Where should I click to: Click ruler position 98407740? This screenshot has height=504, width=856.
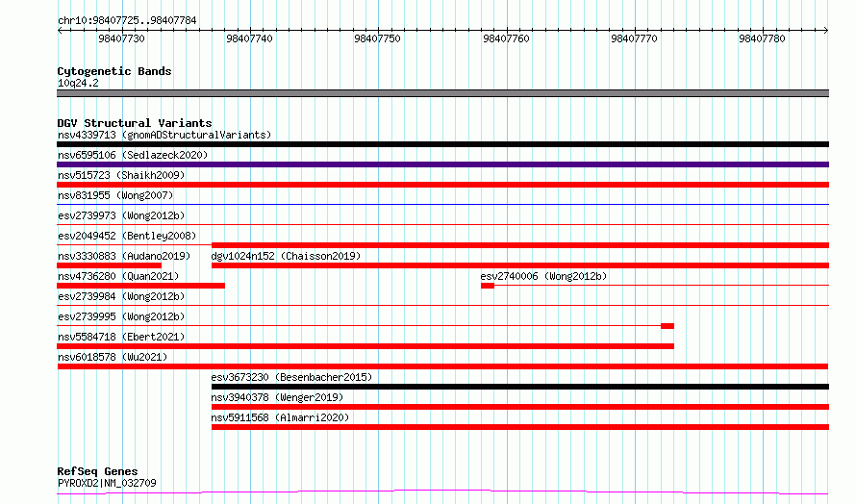point(249,38)
